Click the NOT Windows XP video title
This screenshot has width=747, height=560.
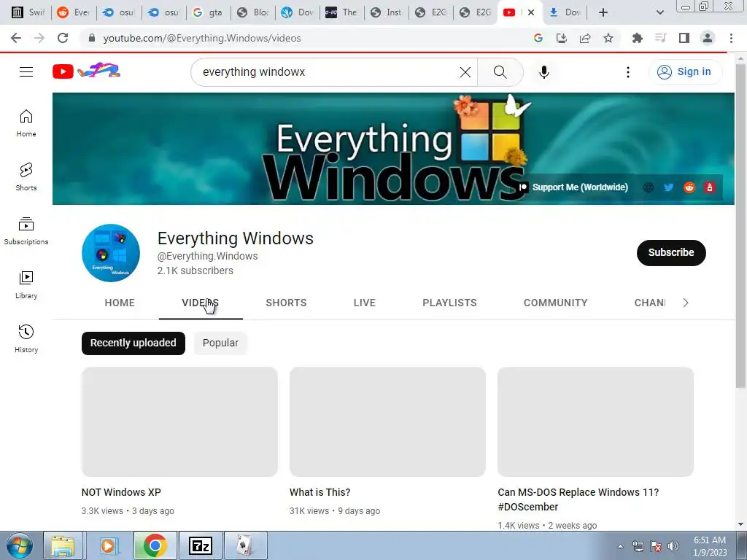122,492
